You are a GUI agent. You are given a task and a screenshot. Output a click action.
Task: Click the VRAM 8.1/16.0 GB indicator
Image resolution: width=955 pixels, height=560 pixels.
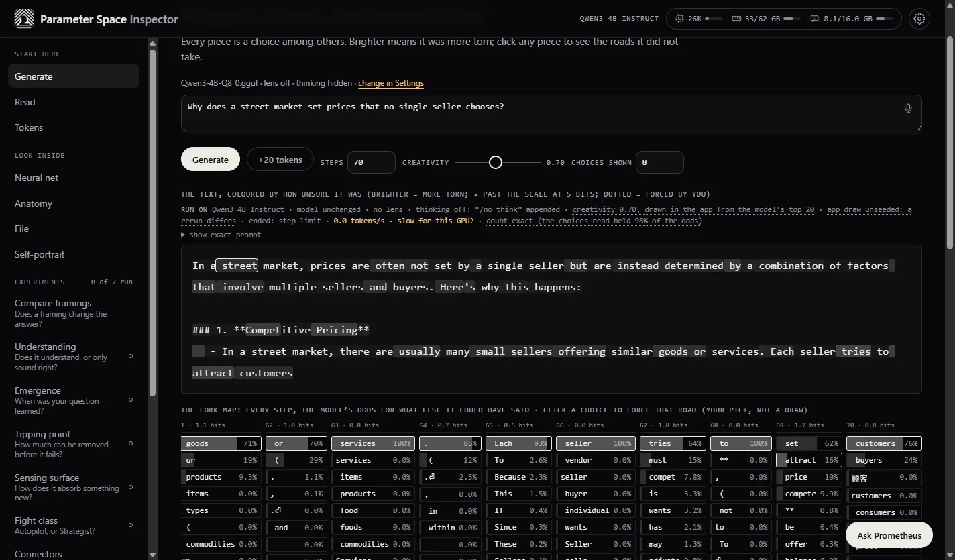pyautogui.click(x=852, y=19)
